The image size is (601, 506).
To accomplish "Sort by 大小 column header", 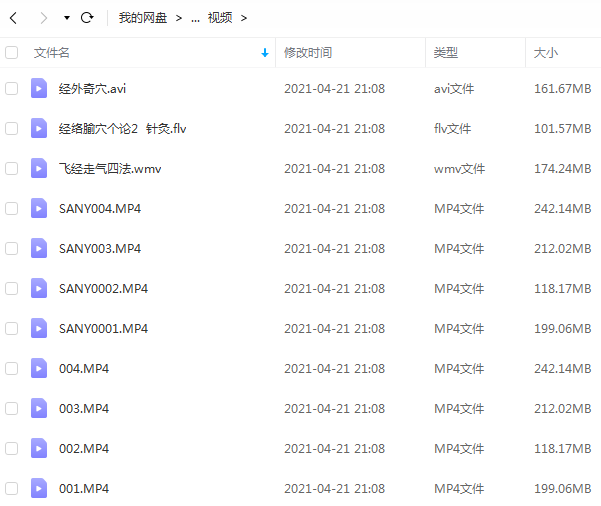I will pyautogui.click(x=546, y=53).
